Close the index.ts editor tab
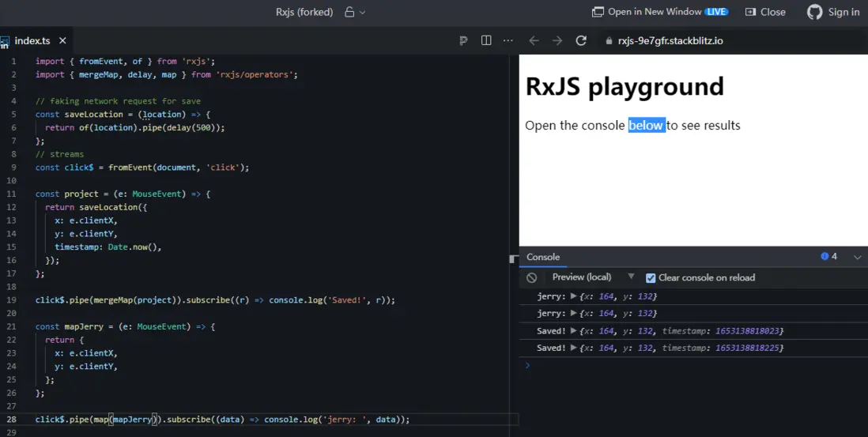 click(x=63, y=40)
